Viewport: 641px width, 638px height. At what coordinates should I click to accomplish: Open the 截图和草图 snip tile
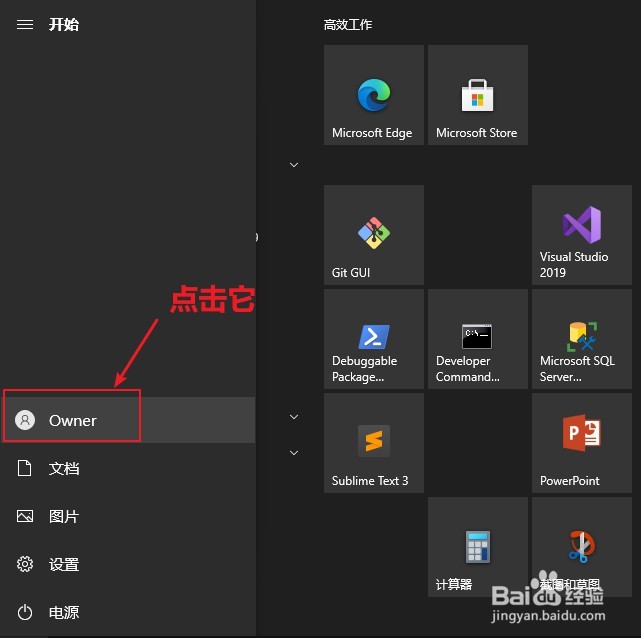582,547
